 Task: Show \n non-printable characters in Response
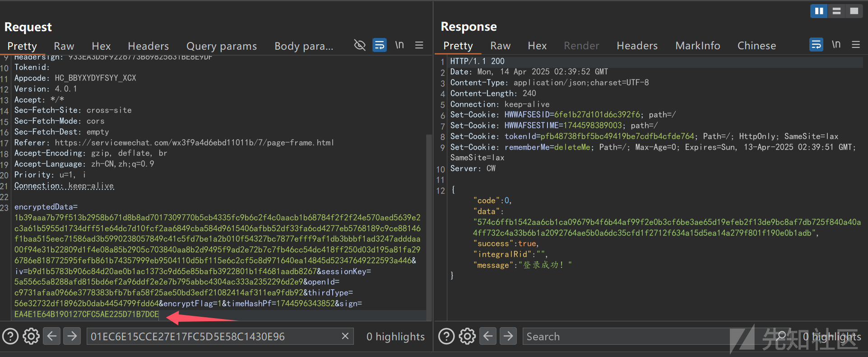(x=836, y=45)
